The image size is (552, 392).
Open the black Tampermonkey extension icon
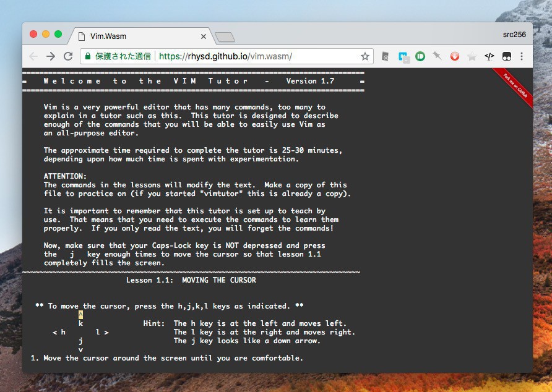[x=507, y=56]
